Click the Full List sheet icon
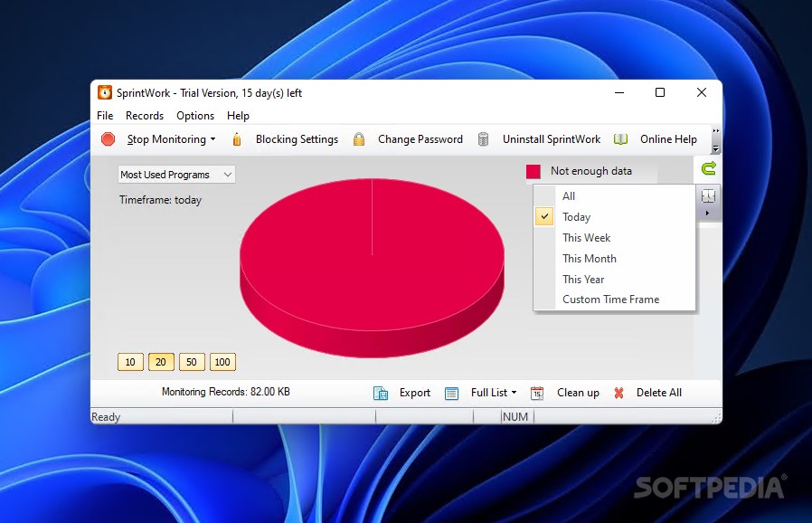The width and height of the screenshot is (812, 523). (451, 394)
